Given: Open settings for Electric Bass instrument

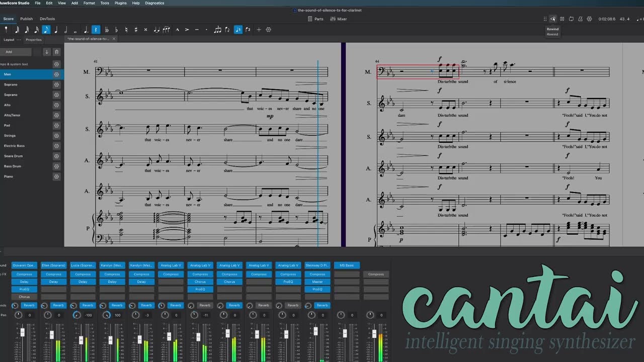Looking at the screenshot, I should click(56, 146).
